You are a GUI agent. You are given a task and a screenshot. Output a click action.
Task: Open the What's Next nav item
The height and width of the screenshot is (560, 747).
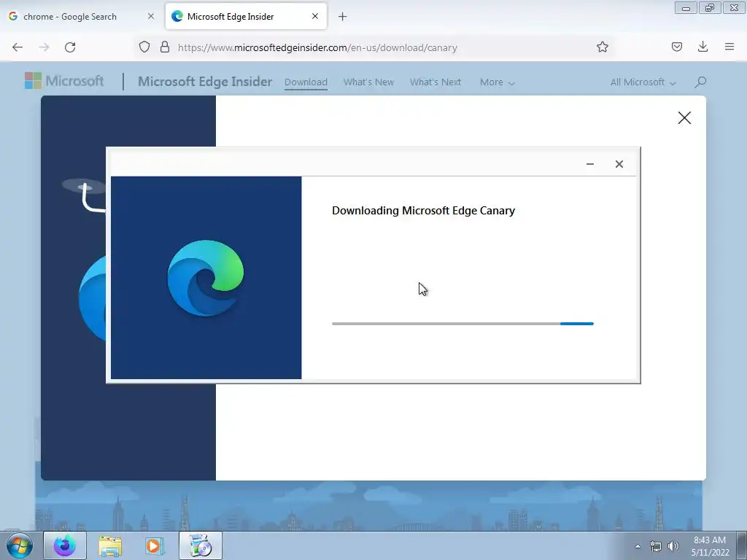[x=436, y=82]
